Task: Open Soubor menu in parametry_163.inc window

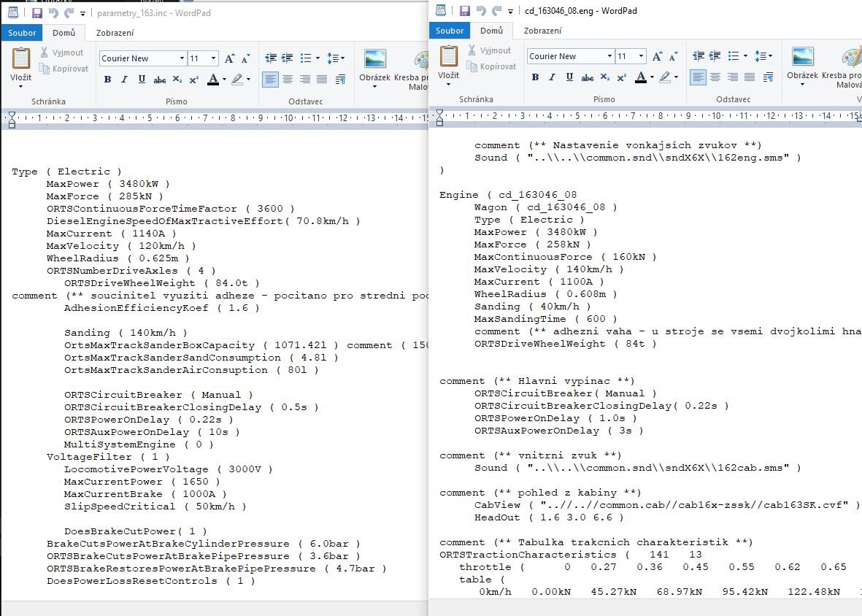Action: 22,33
